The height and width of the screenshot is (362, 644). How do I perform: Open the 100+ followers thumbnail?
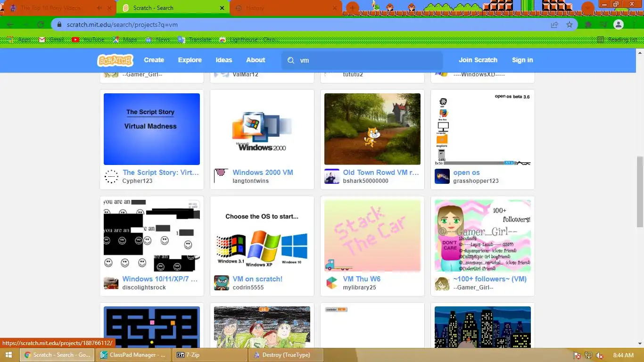pos(483,236)
